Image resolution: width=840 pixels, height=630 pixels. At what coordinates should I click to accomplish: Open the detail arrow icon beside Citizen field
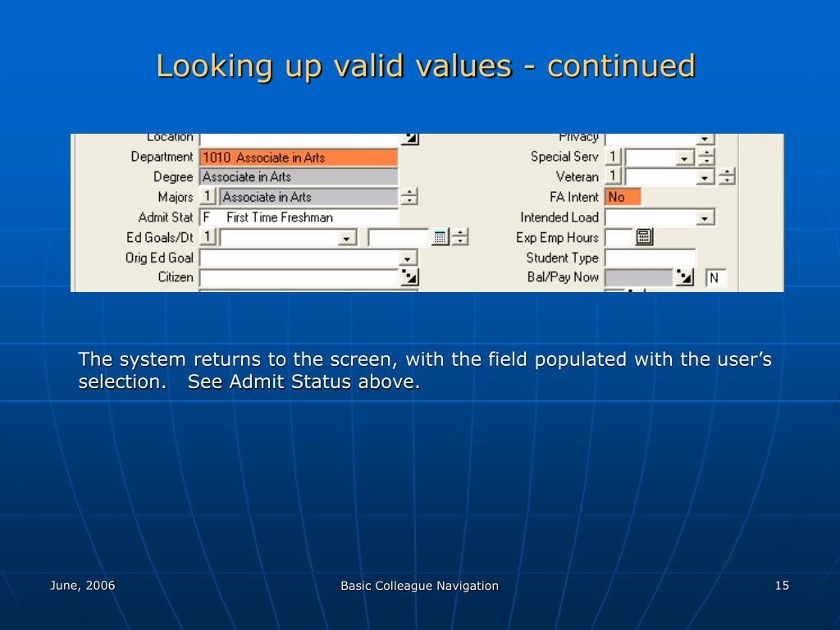point(410,277)
